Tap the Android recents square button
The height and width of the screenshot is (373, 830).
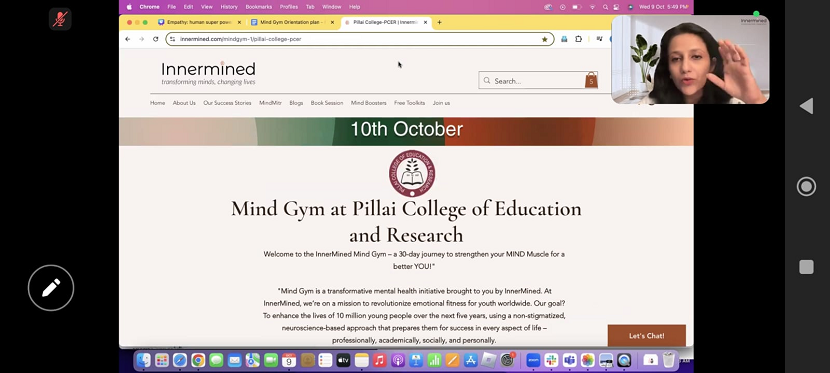(x=806, y=267)
